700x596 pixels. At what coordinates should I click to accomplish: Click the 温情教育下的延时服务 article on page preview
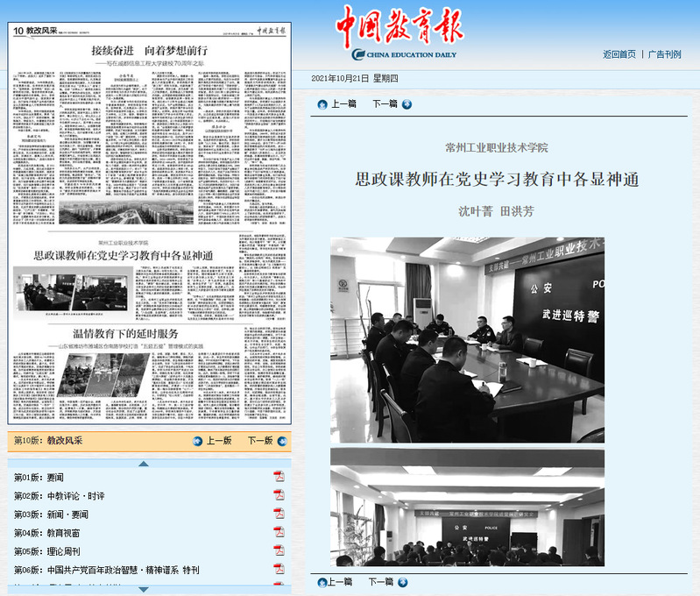[124, 334]
